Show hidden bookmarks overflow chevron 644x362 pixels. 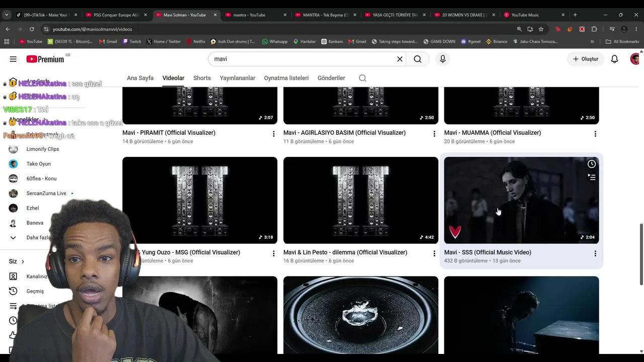[592, 42]
